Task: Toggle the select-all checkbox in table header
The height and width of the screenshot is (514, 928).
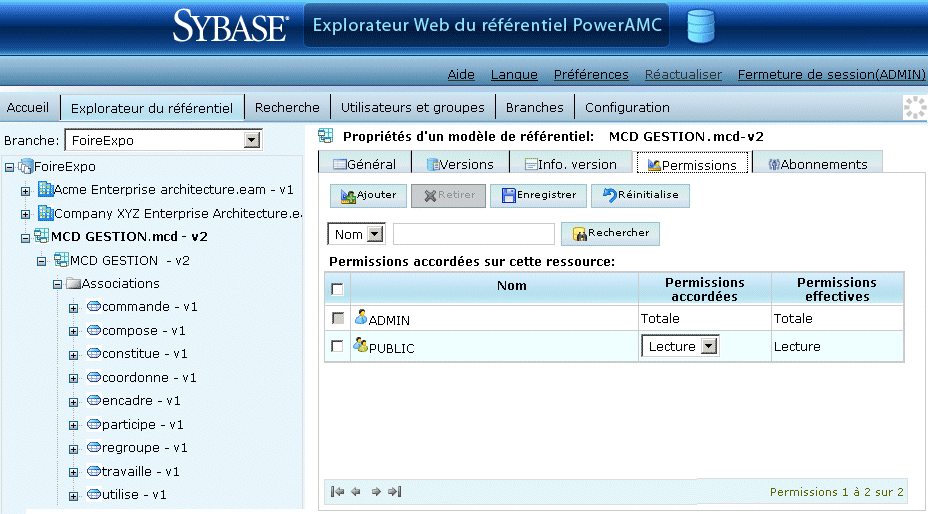Action: (x=337, y=289)
